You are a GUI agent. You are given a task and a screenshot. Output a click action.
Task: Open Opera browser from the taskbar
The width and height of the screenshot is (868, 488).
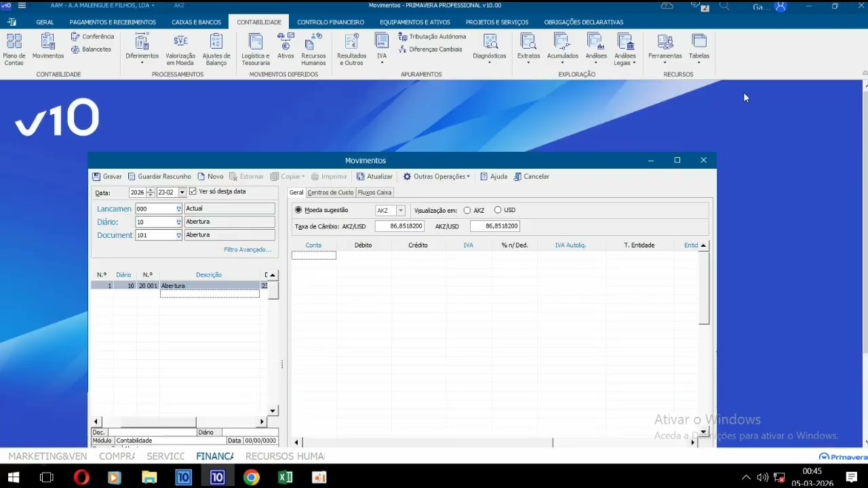tap(81, 477)
